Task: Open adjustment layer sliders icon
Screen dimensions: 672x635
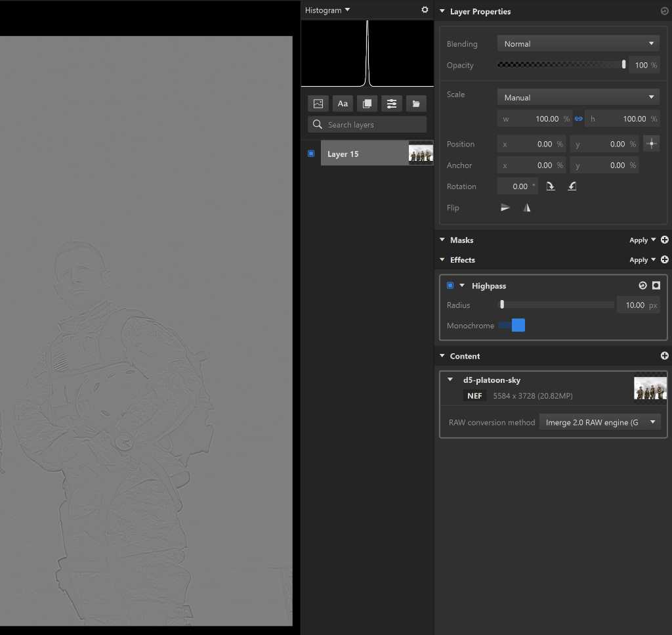Action: (x=391, y=103)
